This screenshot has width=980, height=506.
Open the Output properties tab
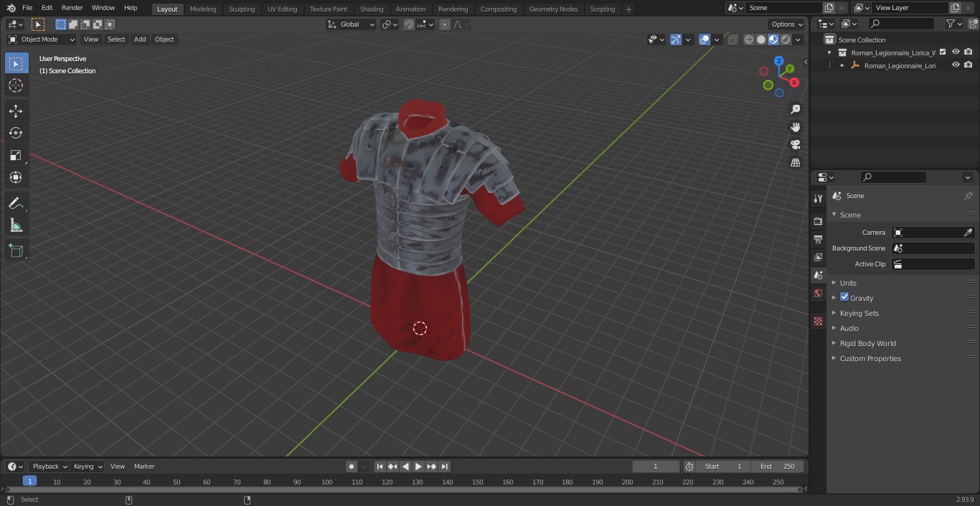pyautogui.click(x=818, y=239)
